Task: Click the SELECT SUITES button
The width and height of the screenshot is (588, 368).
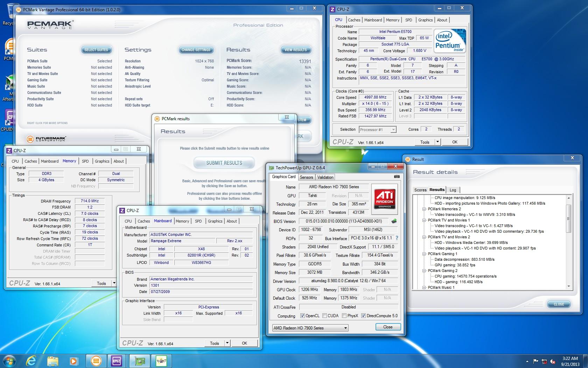Action: pyautogui.click(x=96, y=50)
